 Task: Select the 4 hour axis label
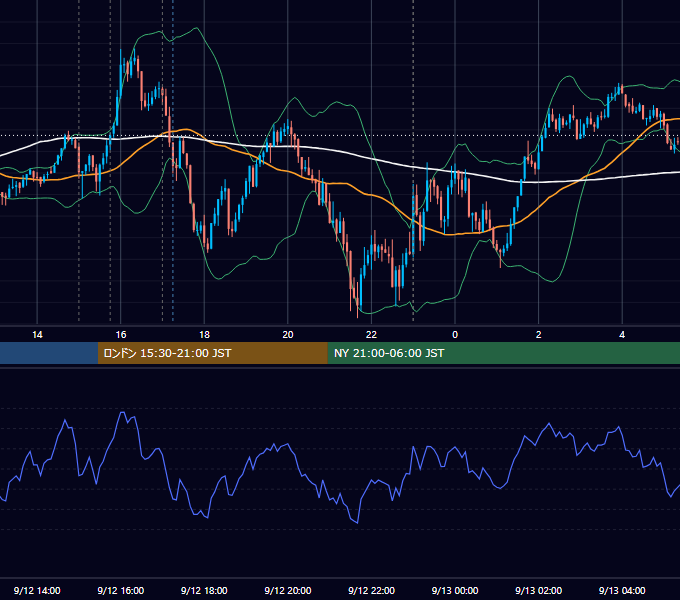coord(622,335)
